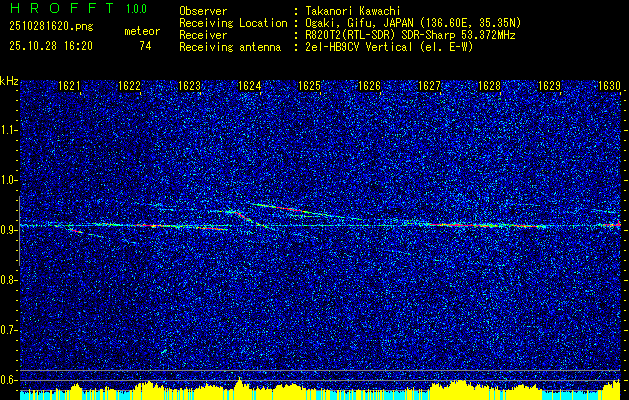The width and height of the screenshot is (629, 400).
Task: Click the antenna description 2el-HB9CV Vertical
Action: [x=357, y=47]
